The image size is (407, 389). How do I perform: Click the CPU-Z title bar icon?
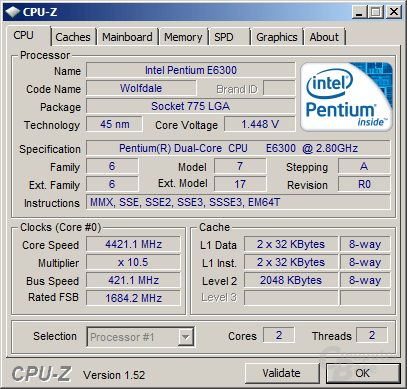13,12
